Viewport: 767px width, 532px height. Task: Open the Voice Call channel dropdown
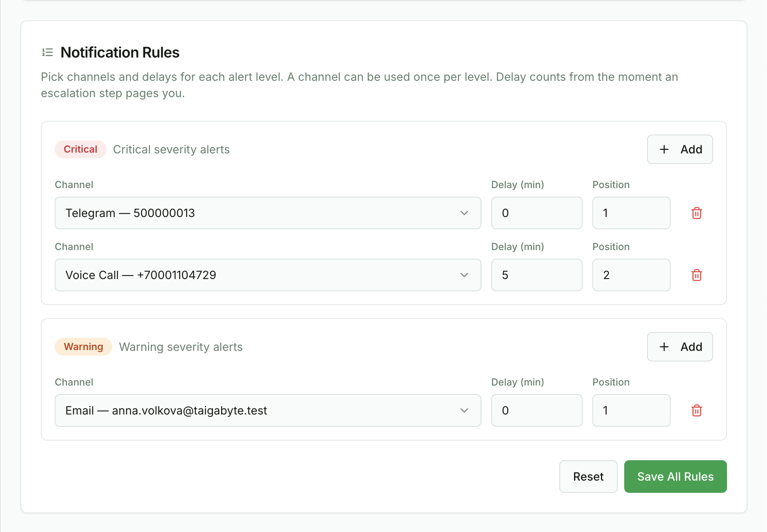pos(268,275)
